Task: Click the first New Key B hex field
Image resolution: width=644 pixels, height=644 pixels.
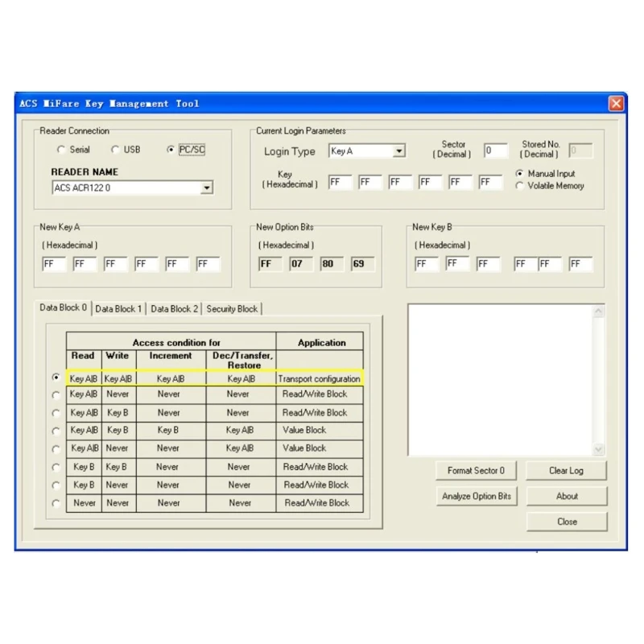Action: pyautogui.click(x=427, y=264)
